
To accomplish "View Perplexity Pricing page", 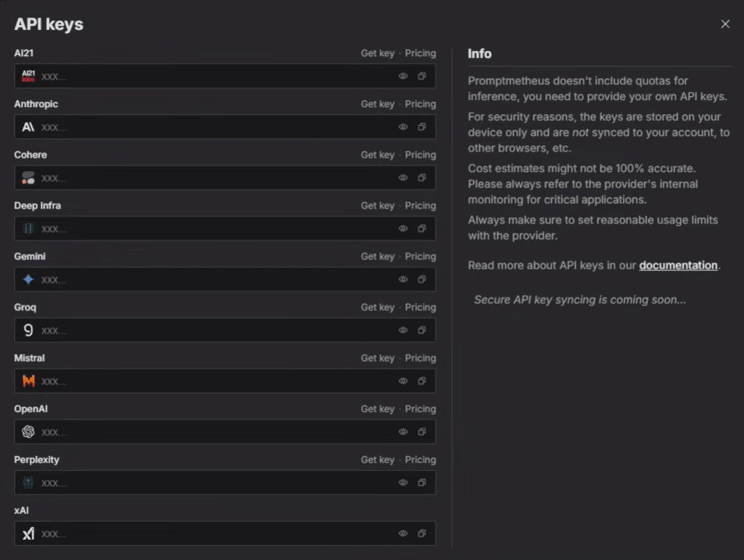I will pyautogui.click(x=420, y=459).
